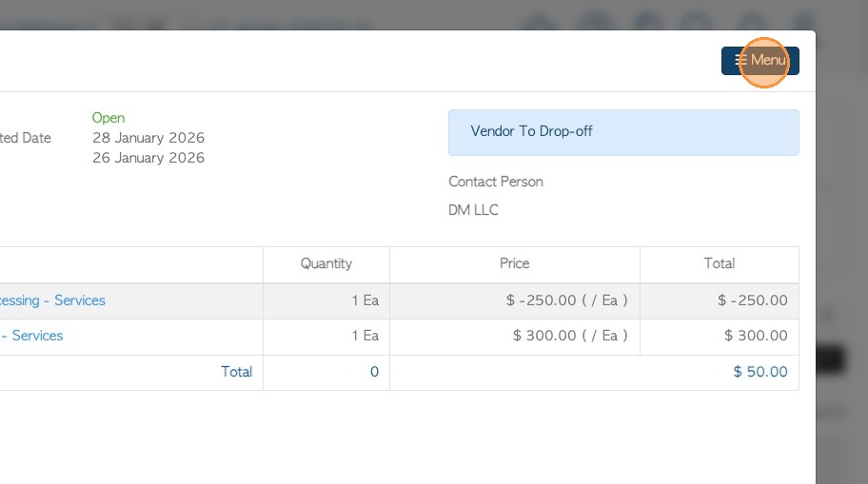The width and height of the screenshot is (868, 484).
Task: Click the green Open status text
Action: coord(108,118)
